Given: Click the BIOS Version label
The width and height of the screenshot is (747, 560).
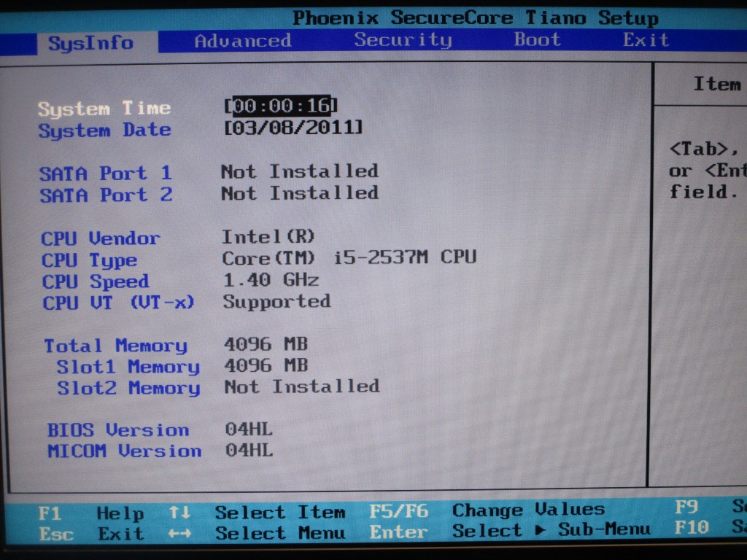Looking at the screenshot, I should [118, 430].
